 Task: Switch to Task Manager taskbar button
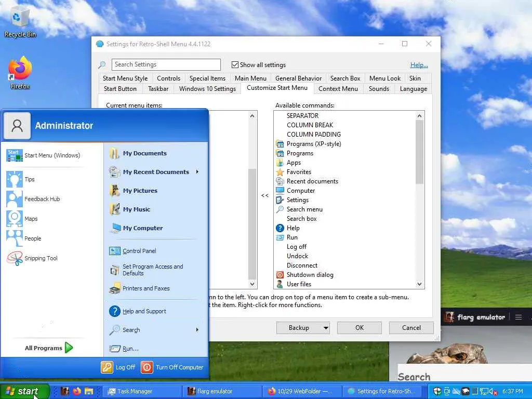(141, 391)
